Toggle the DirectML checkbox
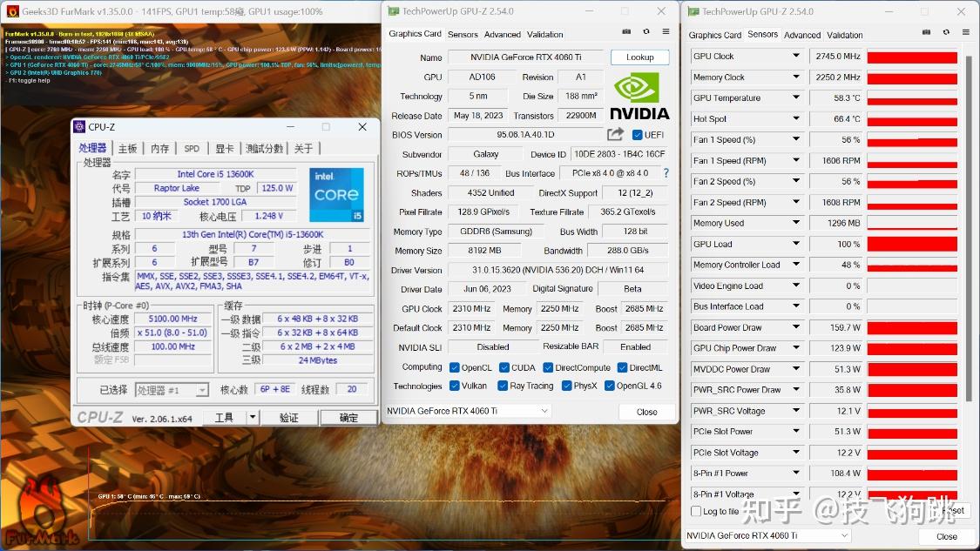Image resolution: width=980 pixels, height=551 pixels. (622, 367)
